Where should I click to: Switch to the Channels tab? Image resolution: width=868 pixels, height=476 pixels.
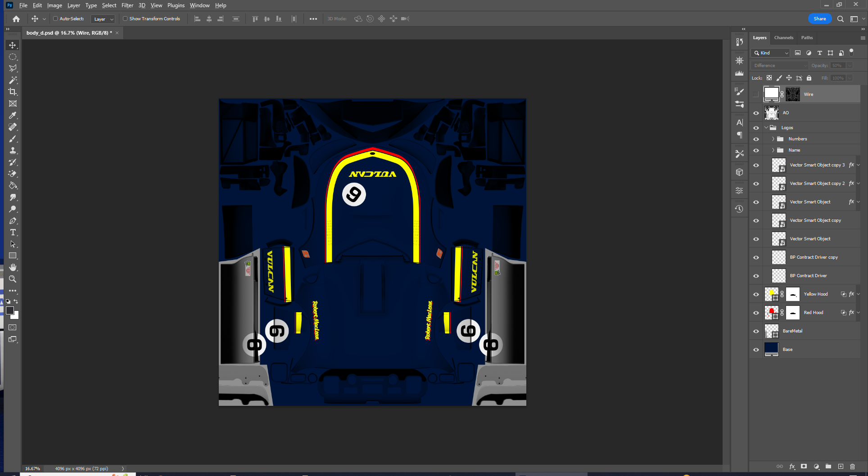point(784,38)
